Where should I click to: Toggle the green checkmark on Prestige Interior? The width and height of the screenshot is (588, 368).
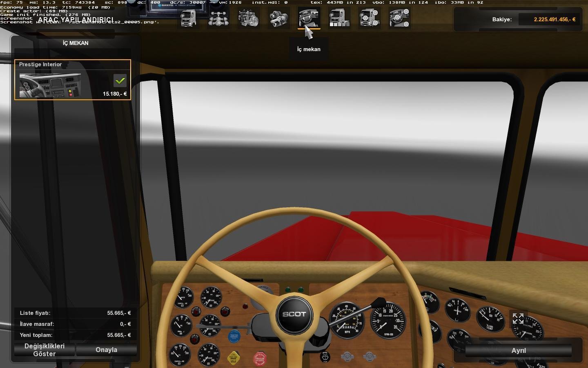click(x=120, y=81)
